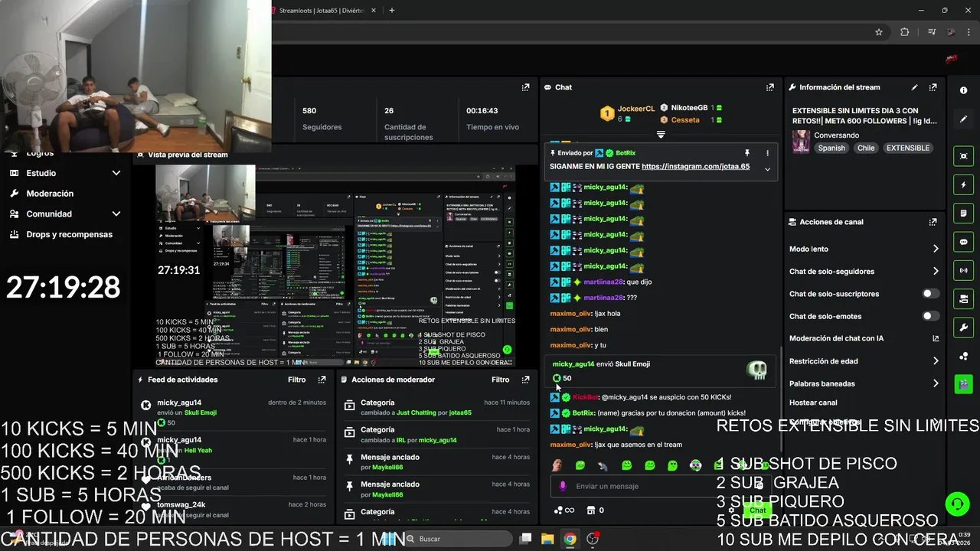Screen dimensions: 980x551
Task: Expand Restricción de edad options
Action: [x=935, y=361]
